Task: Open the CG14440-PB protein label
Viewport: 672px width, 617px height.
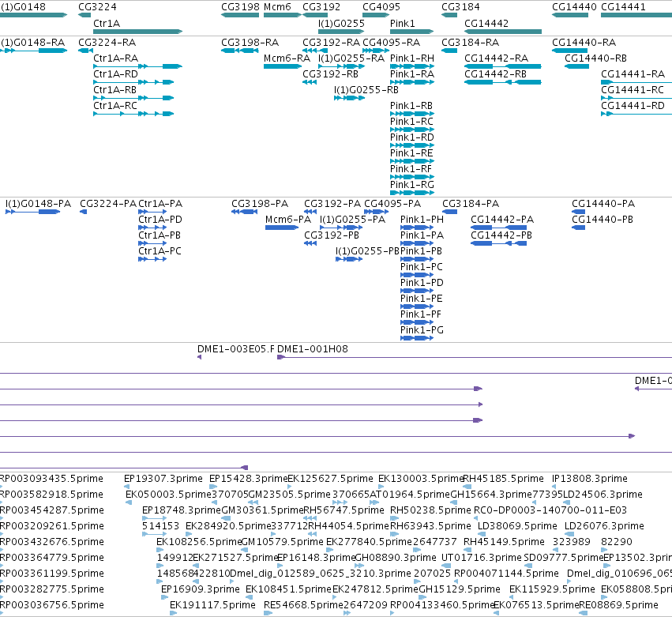Action: (603, 220)
